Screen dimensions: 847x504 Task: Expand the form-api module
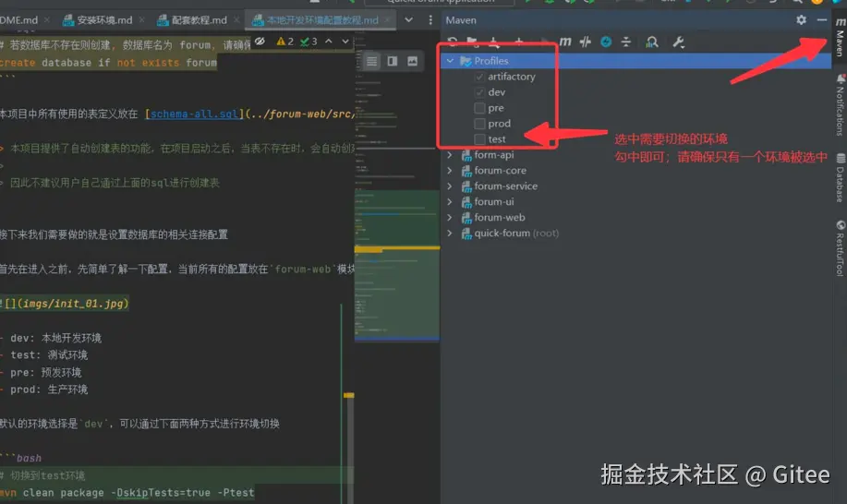(x=450, y=155)
